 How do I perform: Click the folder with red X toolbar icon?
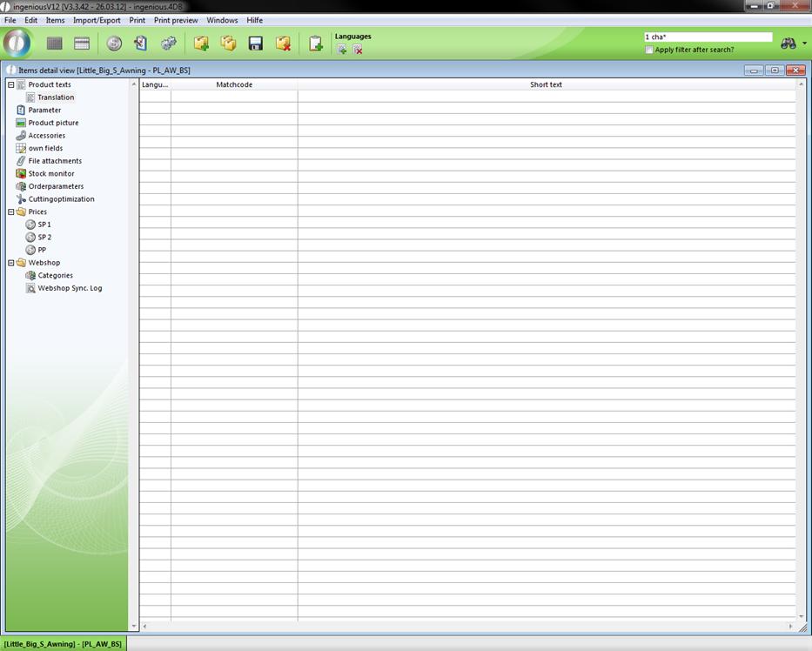[x=283, y=44]
